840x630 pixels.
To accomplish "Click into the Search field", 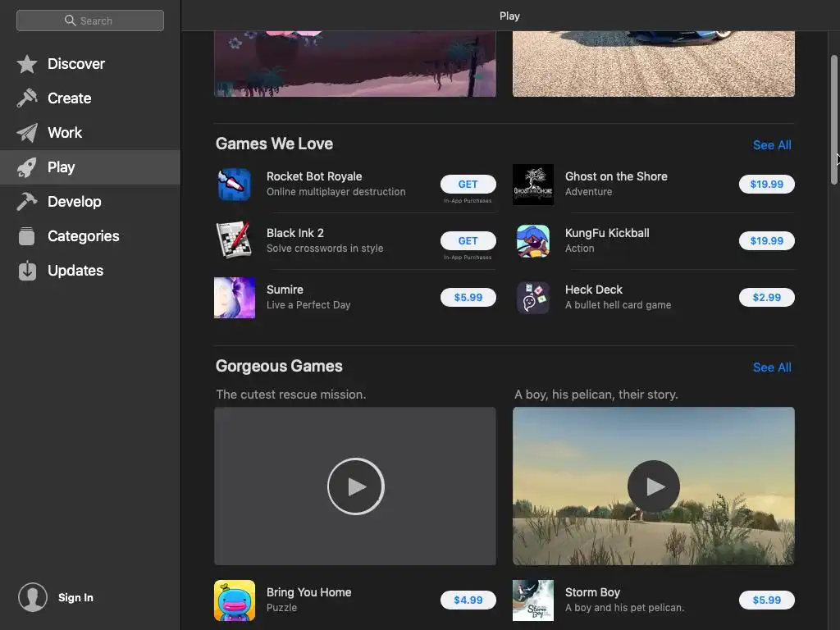I will coord(90,21).
